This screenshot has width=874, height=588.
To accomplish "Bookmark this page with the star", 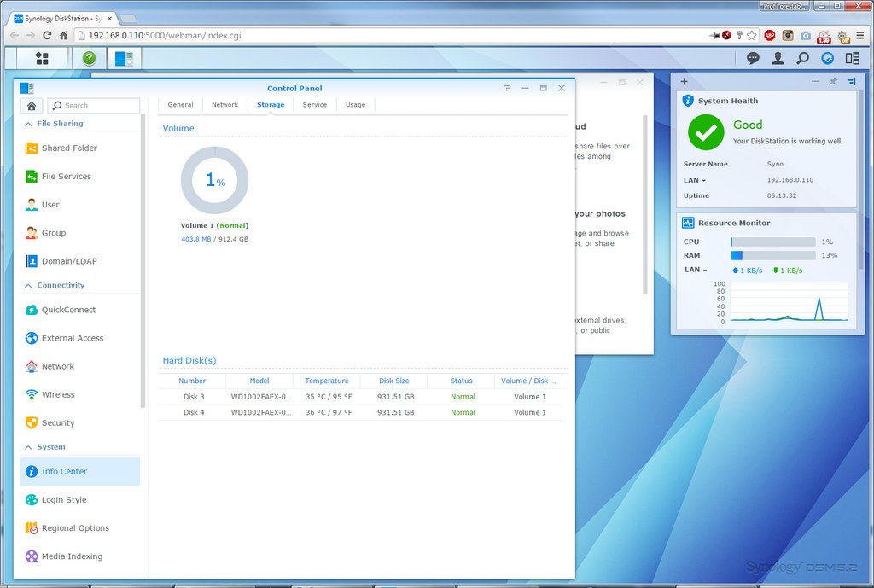I will point(752,35).
